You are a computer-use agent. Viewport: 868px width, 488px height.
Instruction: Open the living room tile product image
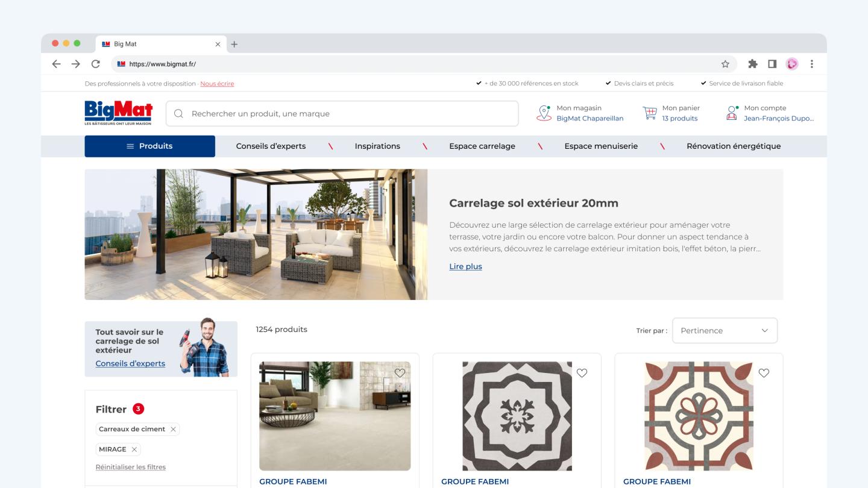(335, 416)
